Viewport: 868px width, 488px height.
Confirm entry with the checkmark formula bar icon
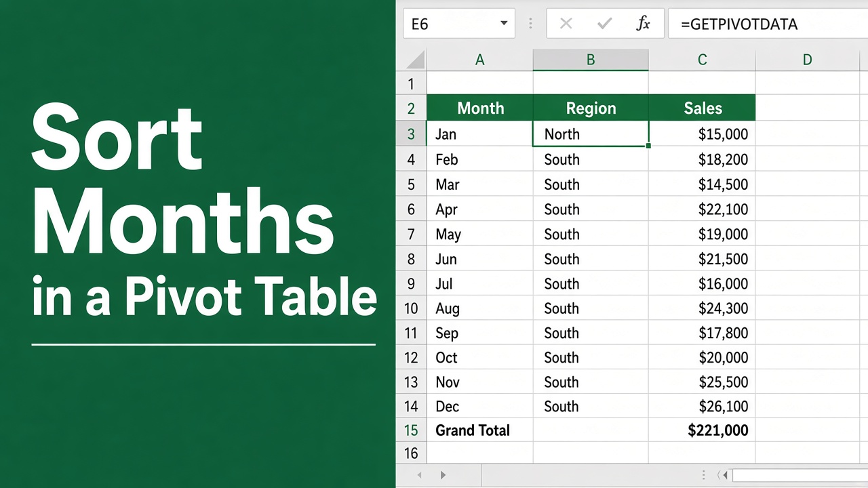604,24
